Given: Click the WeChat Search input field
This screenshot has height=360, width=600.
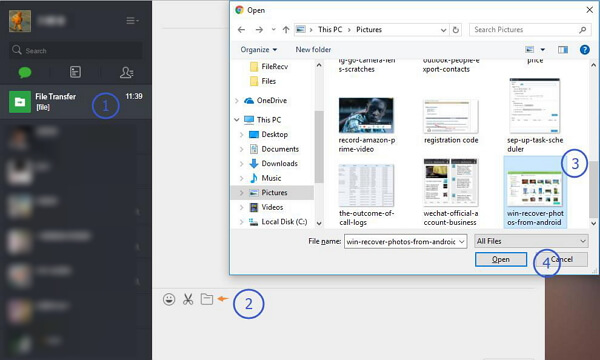Looking at the screenshot, I should [x=76, y=50].
